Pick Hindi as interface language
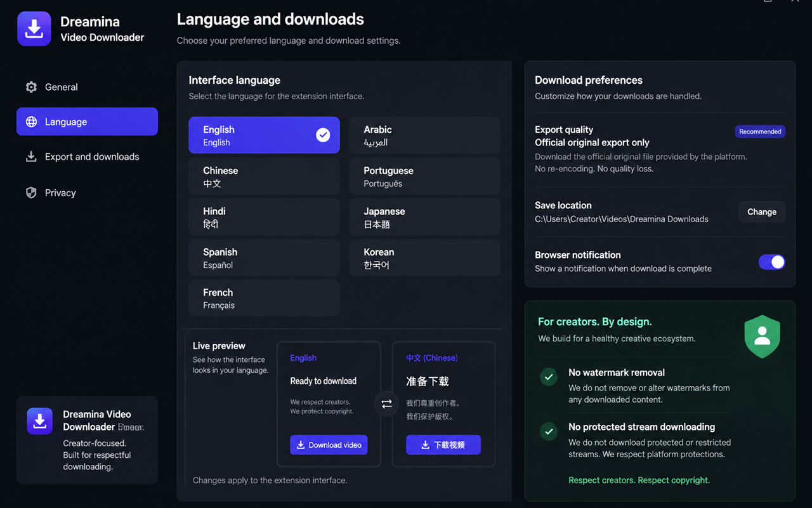 (x=264, y=217)
